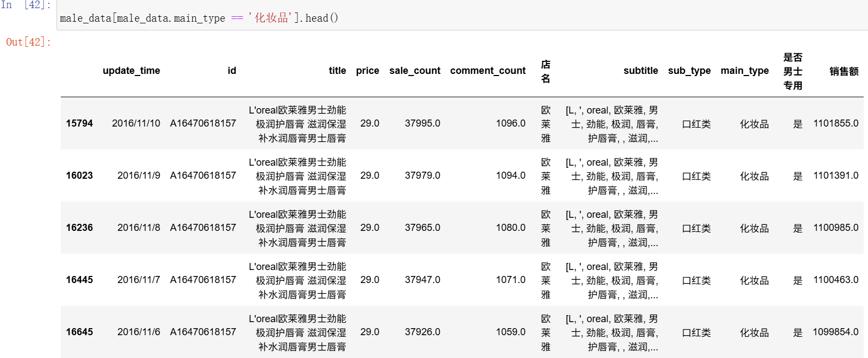The width and height of the screenshot is (868, 358).
Task: Click 化妆品 in row 15794
Action: click(755, 124)
